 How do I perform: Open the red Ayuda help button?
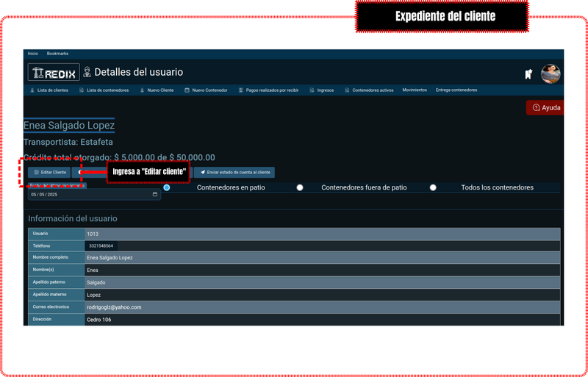(545, 108)
